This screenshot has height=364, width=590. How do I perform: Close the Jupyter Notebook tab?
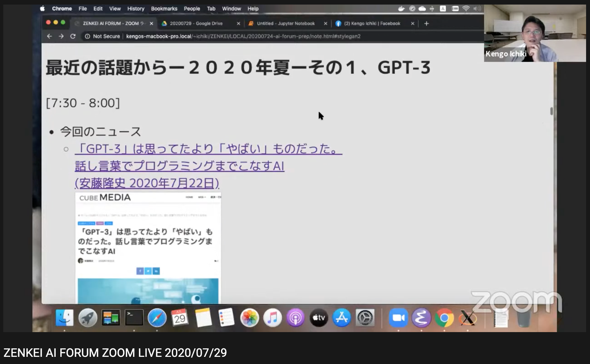(x=325, y=23)
